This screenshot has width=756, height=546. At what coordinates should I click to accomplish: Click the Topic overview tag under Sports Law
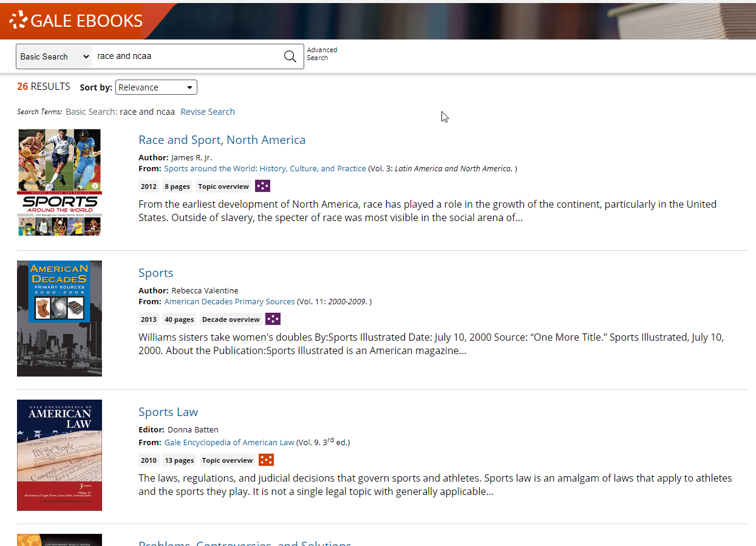click(227, 460)
